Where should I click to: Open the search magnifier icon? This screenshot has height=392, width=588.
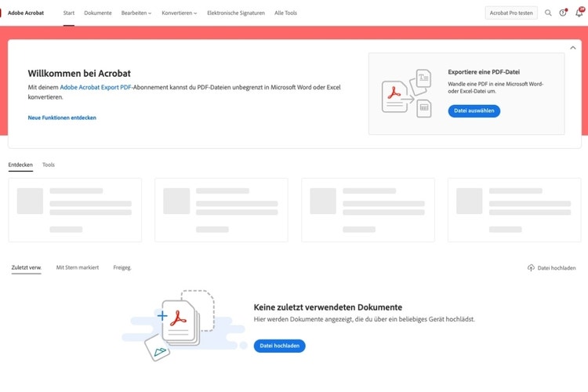tap(548, 13)
